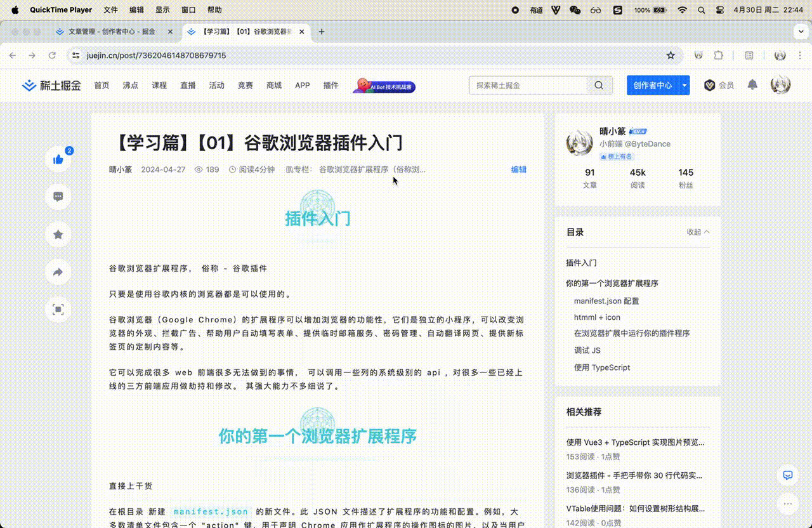Open the tab search dropdown arrow
The height and width of the screenshot is (528, 812).
[799, 32]
